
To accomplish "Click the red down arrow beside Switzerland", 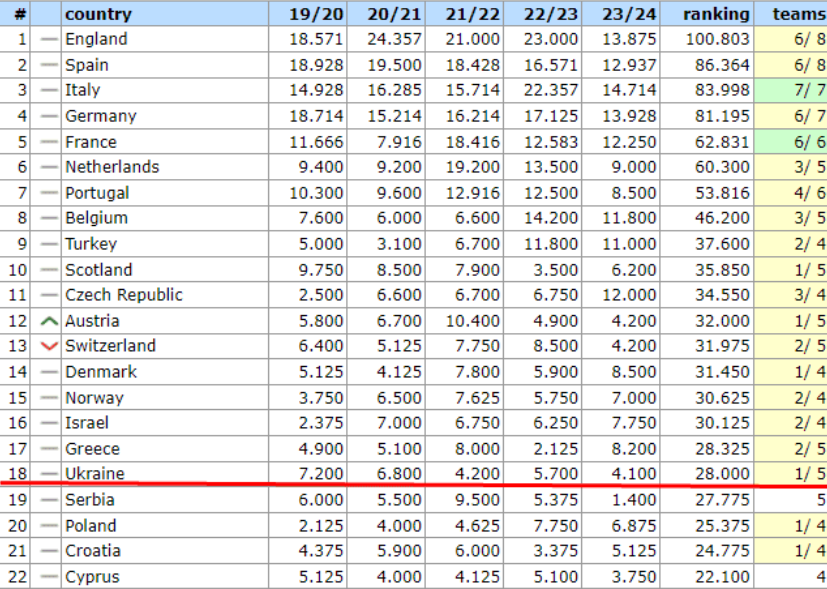I will click(48, 346).
